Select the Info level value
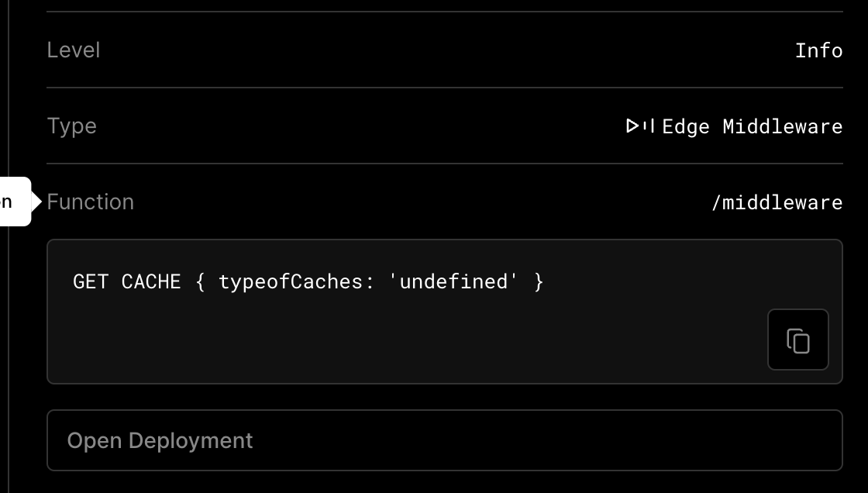 (818, 50)
